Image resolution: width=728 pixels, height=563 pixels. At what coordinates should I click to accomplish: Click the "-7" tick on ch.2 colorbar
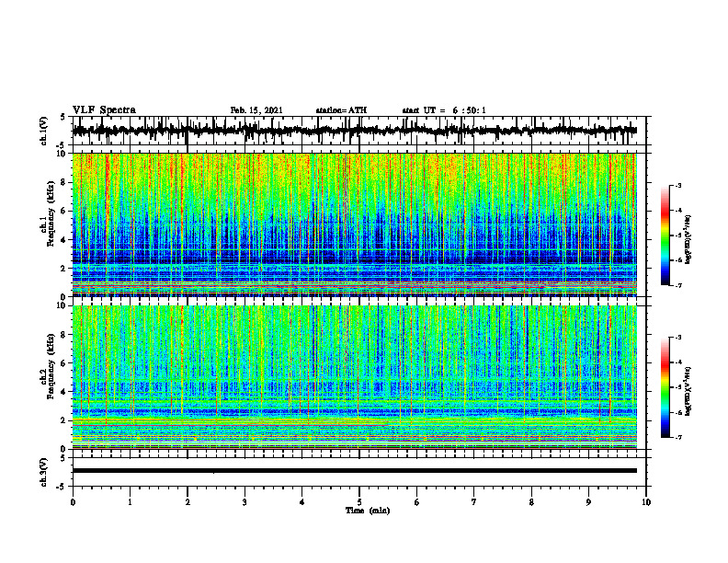[x=677, y=437]
